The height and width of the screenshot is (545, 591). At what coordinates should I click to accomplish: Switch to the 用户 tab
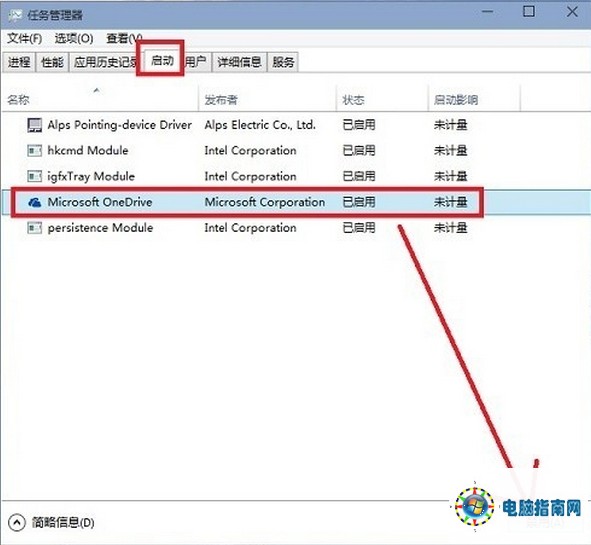196,62
